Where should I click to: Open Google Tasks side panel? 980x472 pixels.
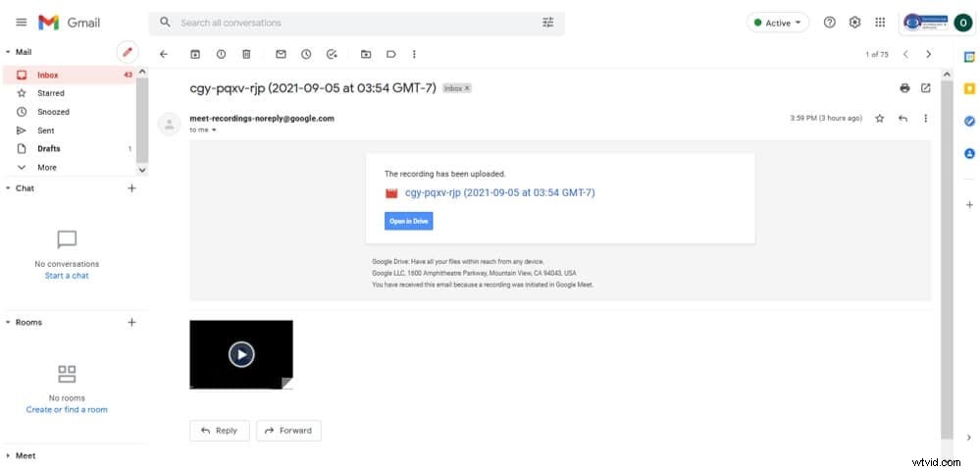click(969, 122)
